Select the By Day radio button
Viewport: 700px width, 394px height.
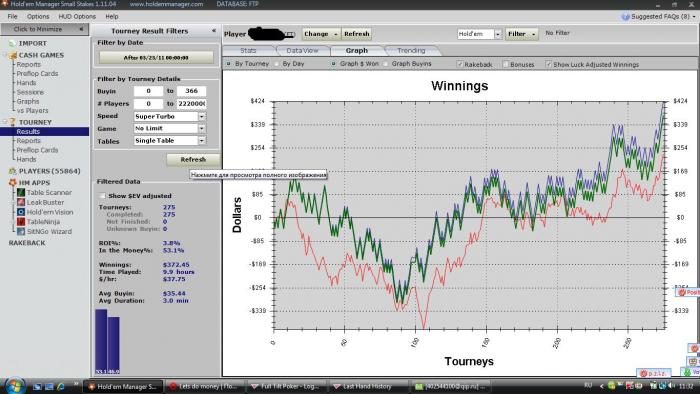coord(277,64)
